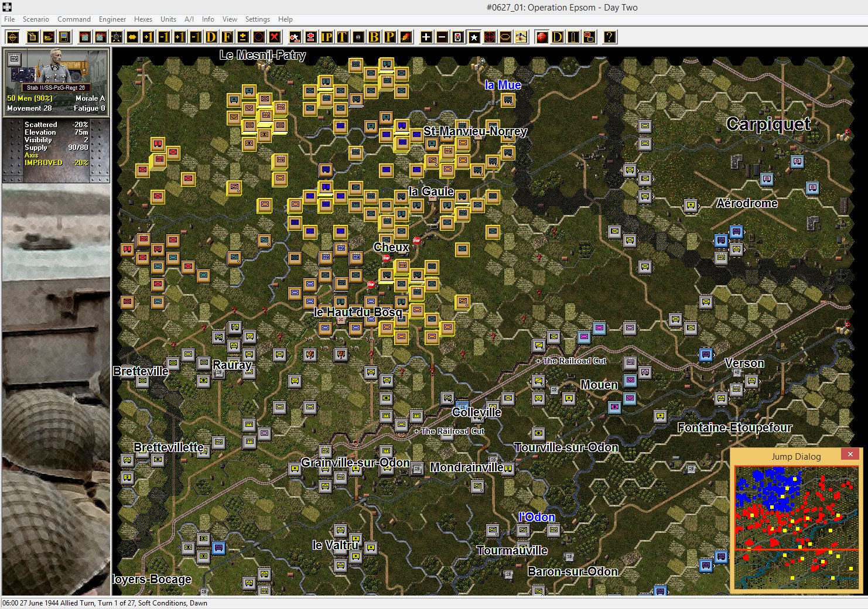This screenshot has height=609, width=868.
Task: Click the Jump Dialog minimap
Action: pos(797,527)
